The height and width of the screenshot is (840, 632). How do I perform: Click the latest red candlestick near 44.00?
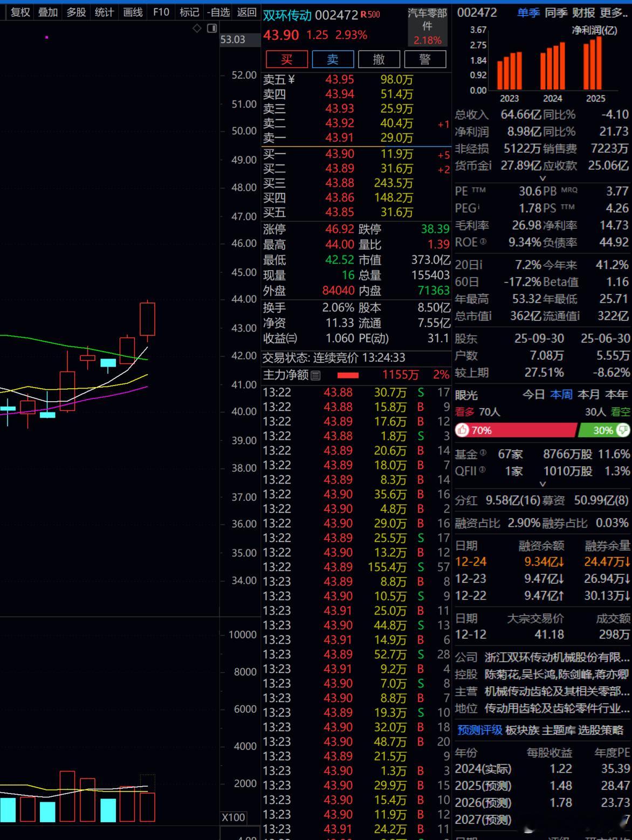click(147, 319)
